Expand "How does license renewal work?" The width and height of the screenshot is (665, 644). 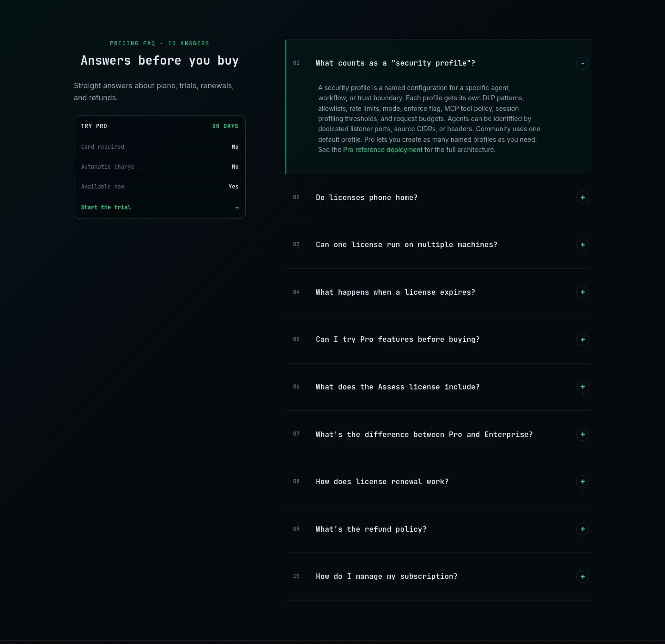point(438,482)
